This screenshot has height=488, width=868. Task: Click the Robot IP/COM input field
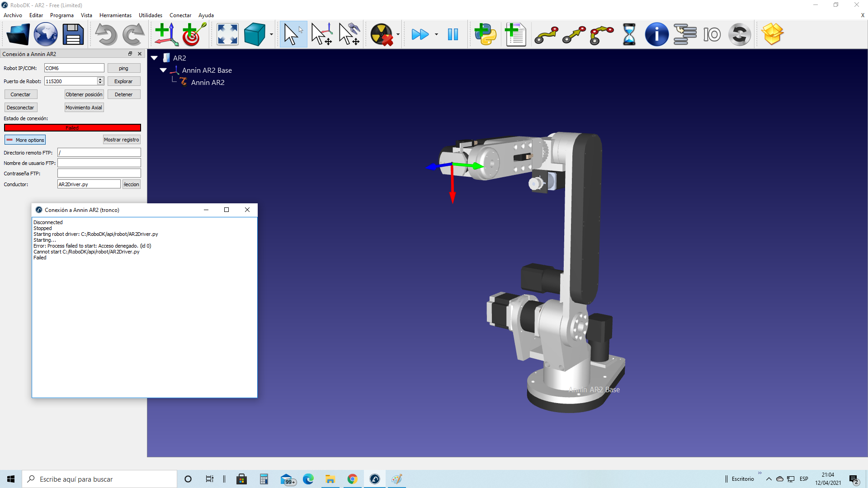74,68
